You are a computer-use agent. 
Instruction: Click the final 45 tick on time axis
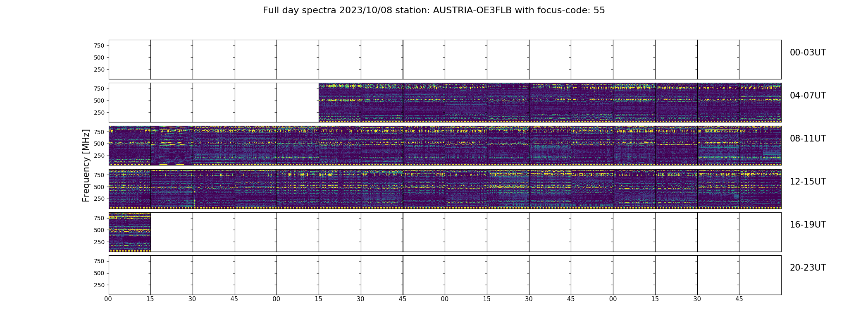[739, 299]
